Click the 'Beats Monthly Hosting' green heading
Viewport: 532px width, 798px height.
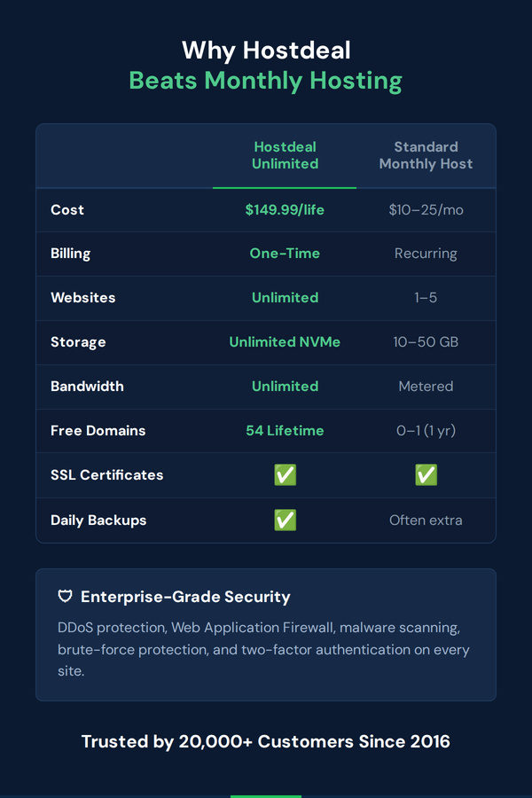[266, 81]
